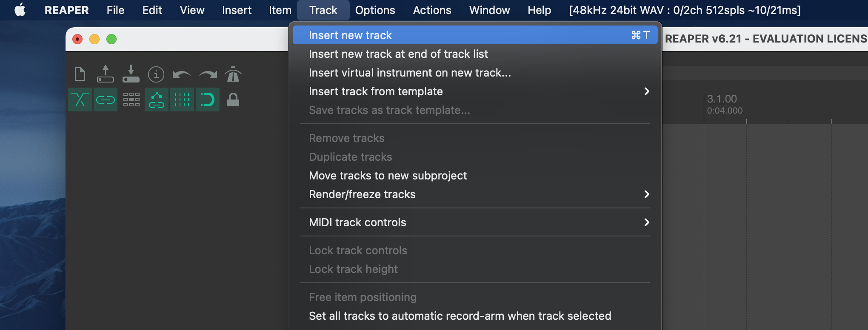Open the Options menu
The width and height of the screenshot is (868, 330).
[375, 10]
